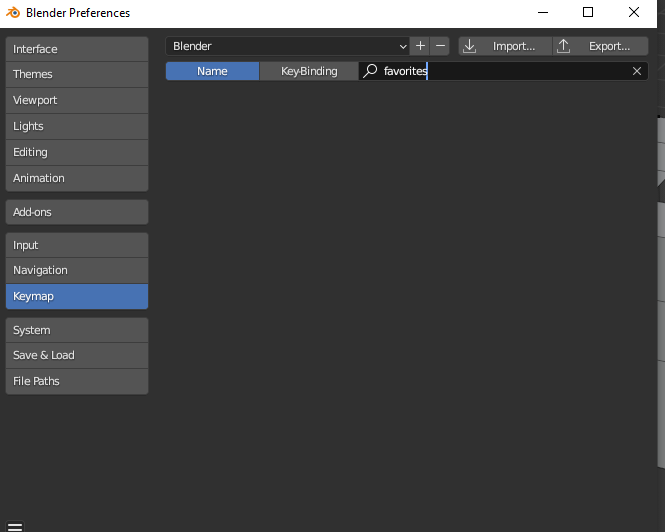
Task: Import a keymap file
Action: (x=505, y=46)
